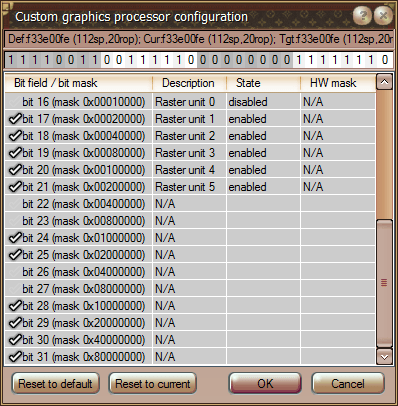Check the bit 23 mask 0x00800000 box
Viewport: 398px width, 406px height.
coord(15,221)
